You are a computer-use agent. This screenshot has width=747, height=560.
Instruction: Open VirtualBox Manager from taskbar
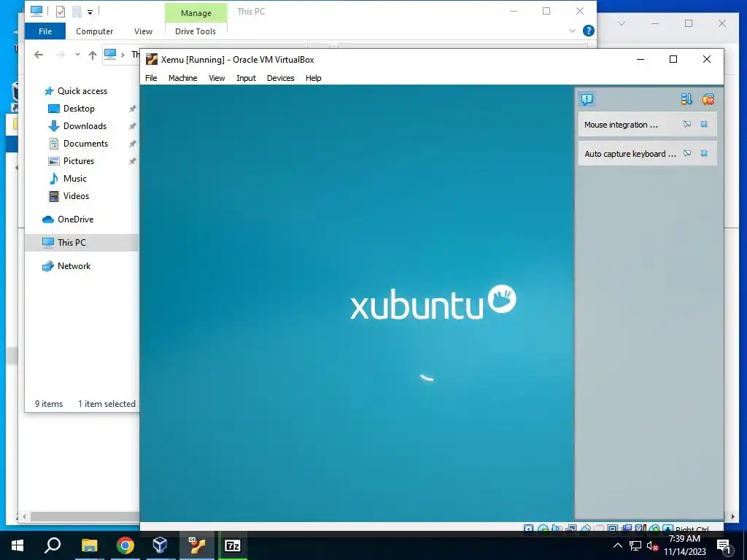(x=160, y=545)
